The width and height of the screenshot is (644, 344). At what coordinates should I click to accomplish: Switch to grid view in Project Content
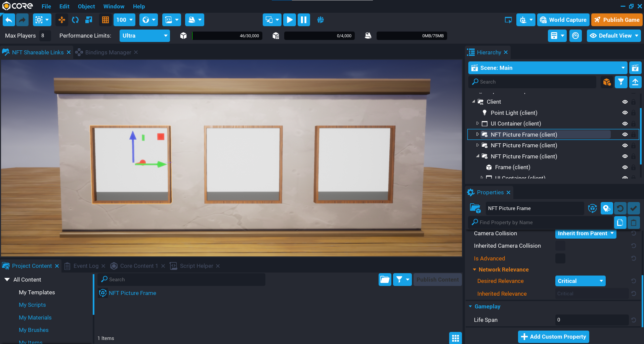tap(455, 338)
